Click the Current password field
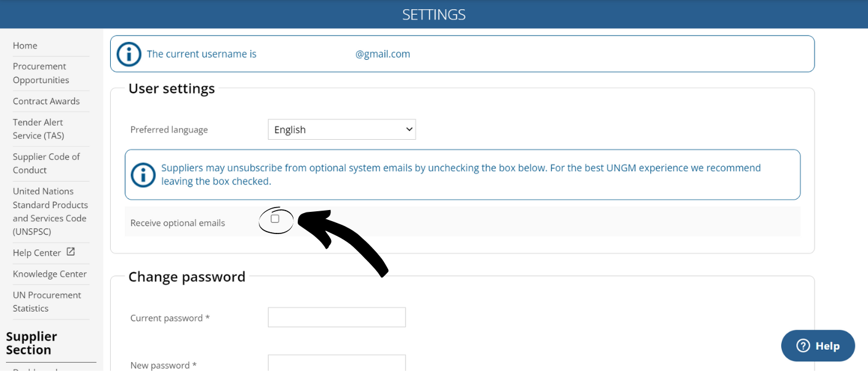Screen dimensions: 868x372 pyautogui.click(x=336, y=317)
